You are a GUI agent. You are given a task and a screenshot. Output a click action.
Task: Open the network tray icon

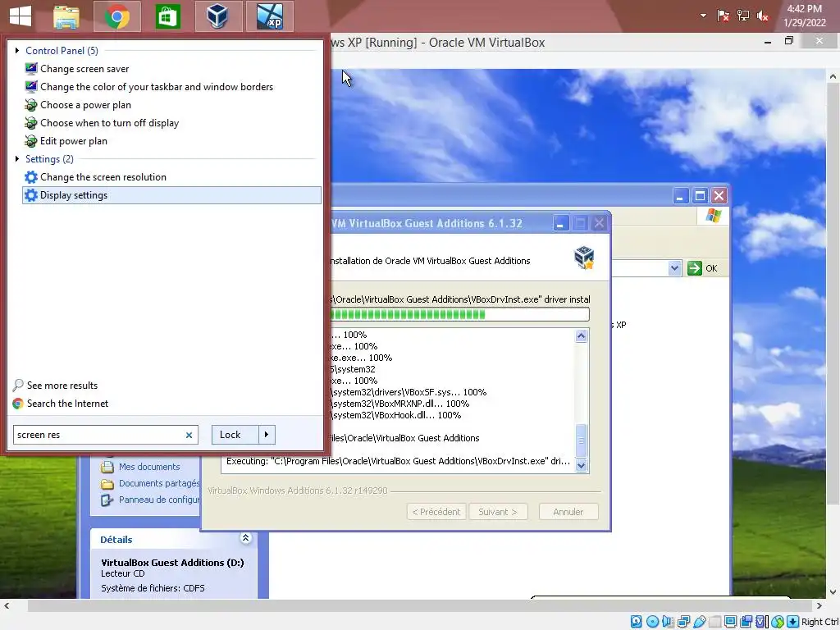point(743,16)
